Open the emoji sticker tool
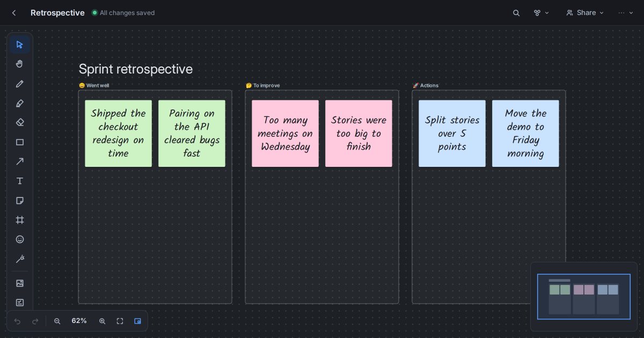 point(20,239)
